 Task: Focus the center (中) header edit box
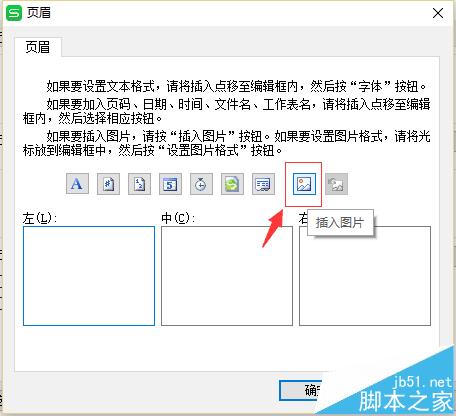pos(227,276)
